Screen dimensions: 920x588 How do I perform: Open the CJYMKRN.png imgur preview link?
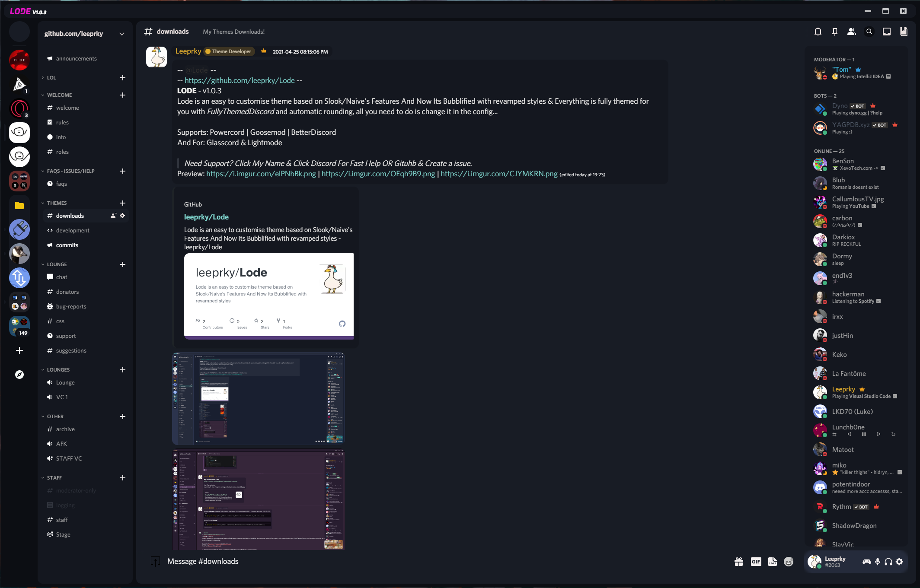pyautogui.click(x=499, y=174)
